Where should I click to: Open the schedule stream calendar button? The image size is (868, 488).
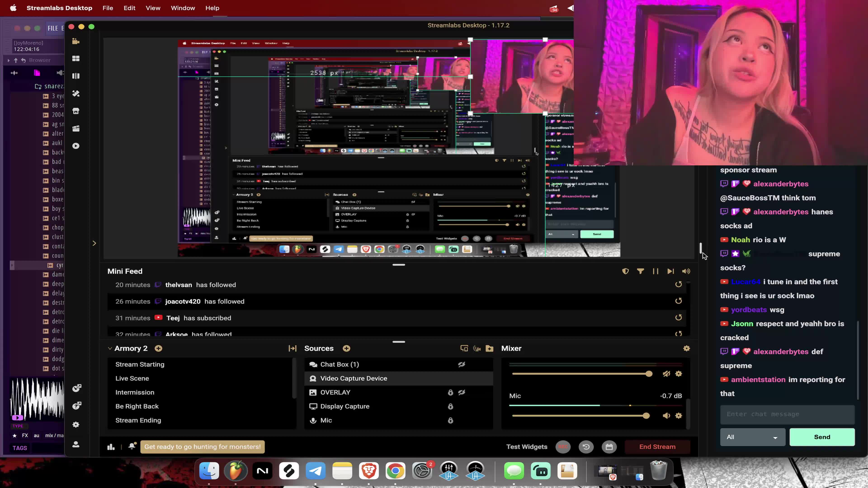pos(609,447)
